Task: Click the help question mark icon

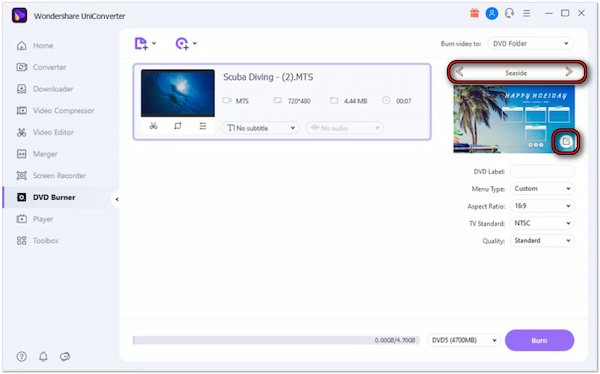Action: (x=22, y=357)
